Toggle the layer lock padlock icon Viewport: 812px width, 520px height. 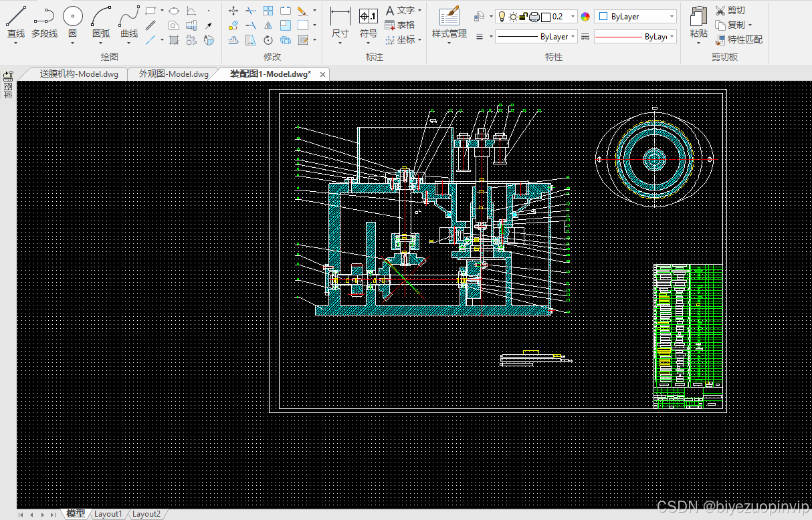524,17
